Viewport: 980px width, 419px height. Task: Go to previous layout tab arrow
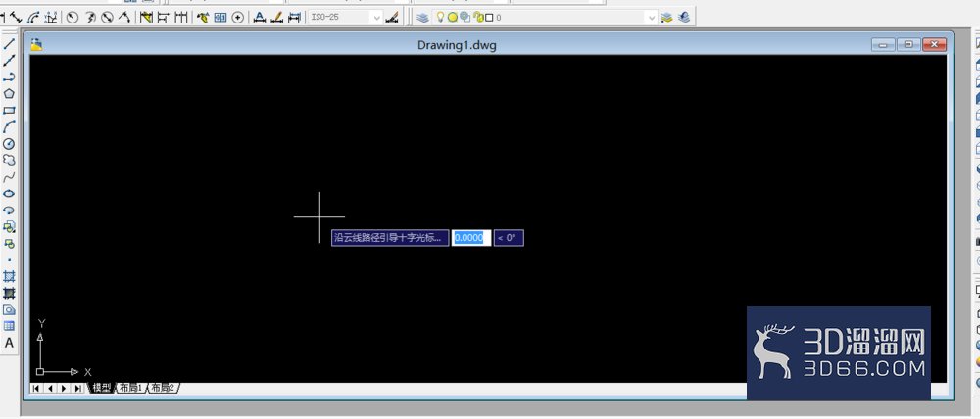pos(50,389)
